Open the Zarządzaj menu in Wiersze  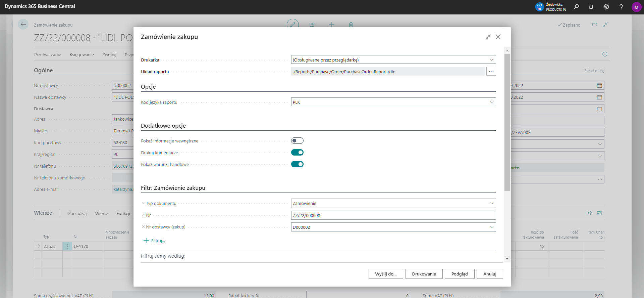coord(77,213)
